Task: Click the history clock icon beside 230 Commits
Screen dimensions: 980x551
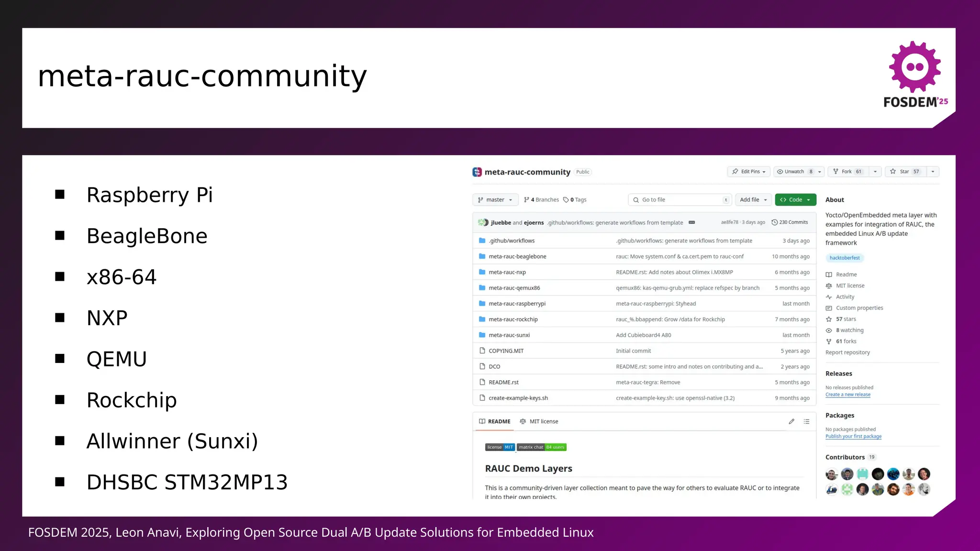Action: point(774,222)
